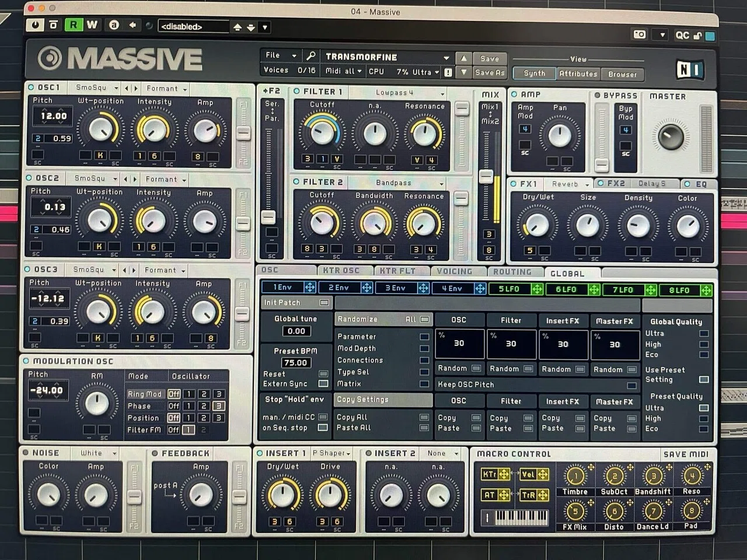Screen dimensions: 747x560
Task: Toggle OSC1 power button
Action: coord(30,87)
